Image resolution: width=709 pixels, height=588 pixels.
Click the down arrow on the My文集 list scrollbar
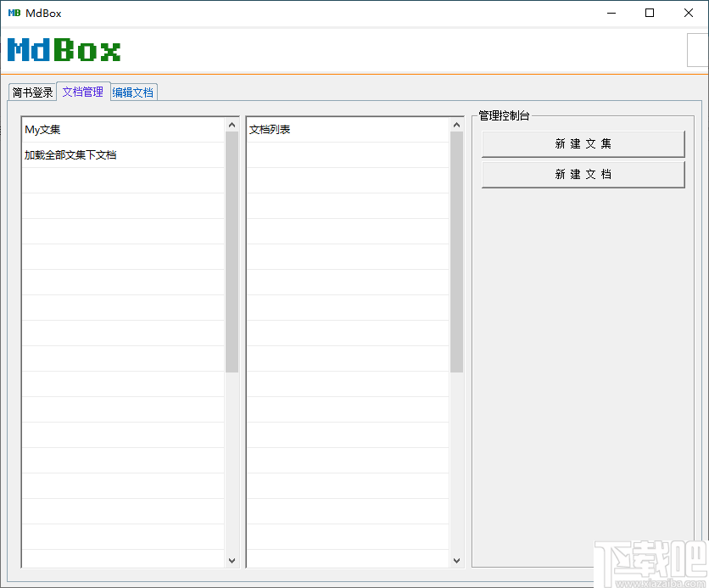pyautogui.click(x=232, y=560)
